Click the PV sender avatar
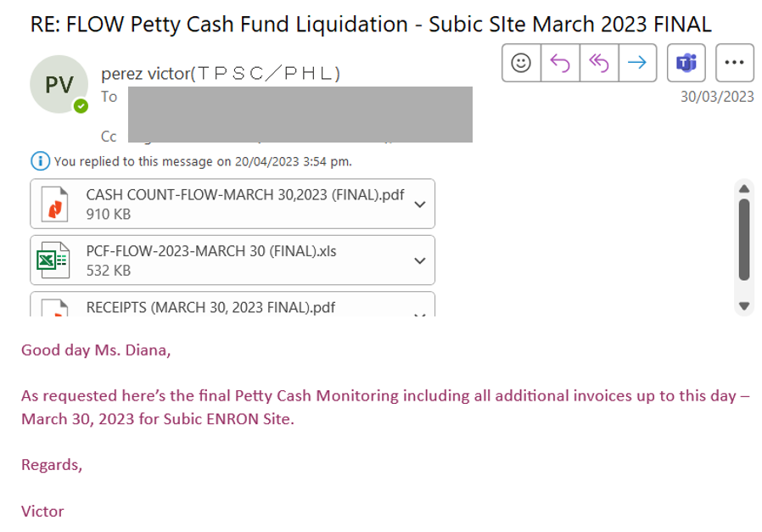 click(59, 84)
